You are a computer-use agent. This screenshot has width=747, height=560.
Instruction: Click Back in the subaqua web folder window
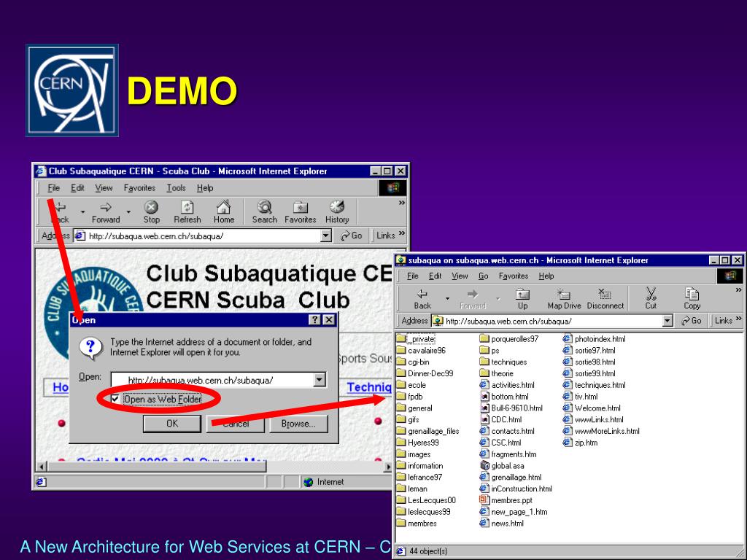pyautogui.click(x=422, y=299)
